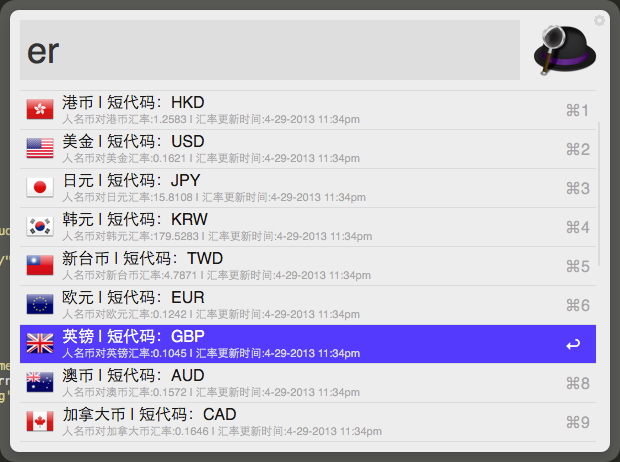Click the Japan flag icon

pyautogui.click(x=40, y=188)
